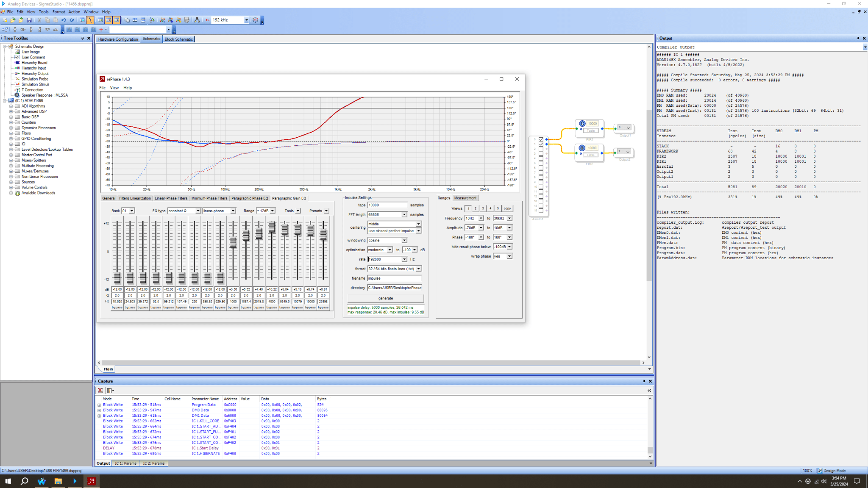Click the Table button on FIR2 block
This screenshot has width=868, height=488.
pyautogui.click(x=590, y=155)
